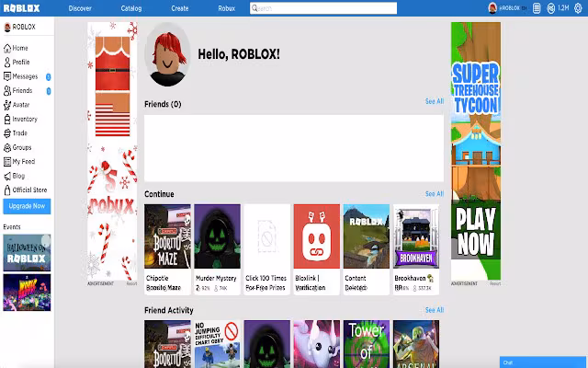The width and height of the screenshot is (588, 368).
Task: Open Messages in the sidebar
Action: click(x=21, y=76)
